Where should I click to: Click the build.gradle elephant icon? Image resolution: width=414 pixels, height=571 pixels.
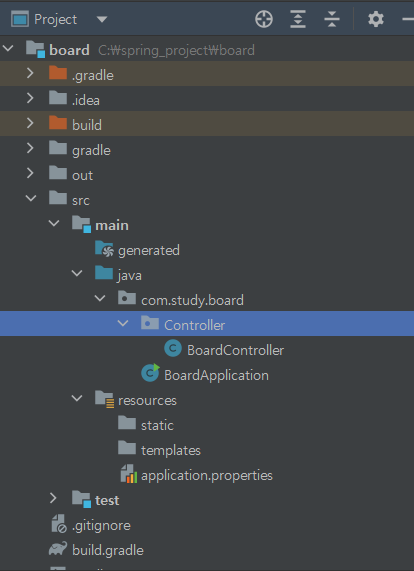(58, 549)
